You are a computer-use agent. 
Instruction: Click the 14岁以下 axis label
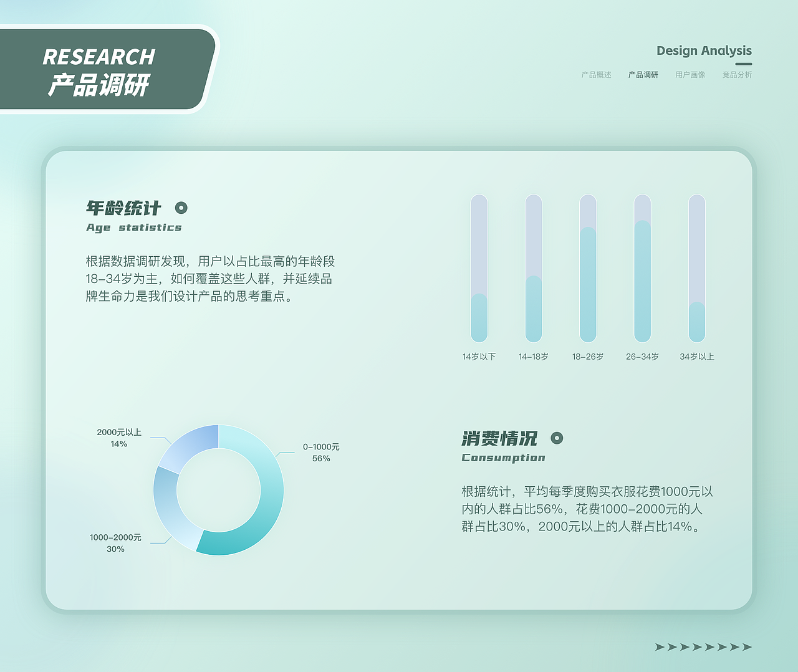click(479, 357)
